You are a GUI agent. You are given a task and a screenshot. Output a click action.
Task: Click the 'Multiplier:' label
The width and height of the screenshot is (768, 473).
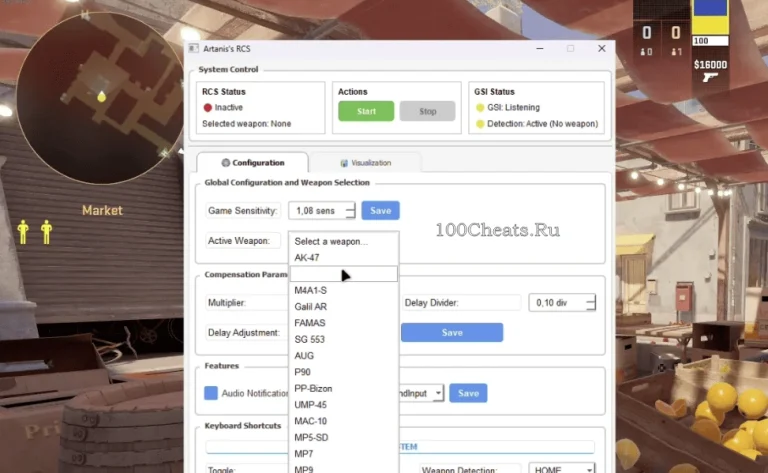tap(226, 303)
